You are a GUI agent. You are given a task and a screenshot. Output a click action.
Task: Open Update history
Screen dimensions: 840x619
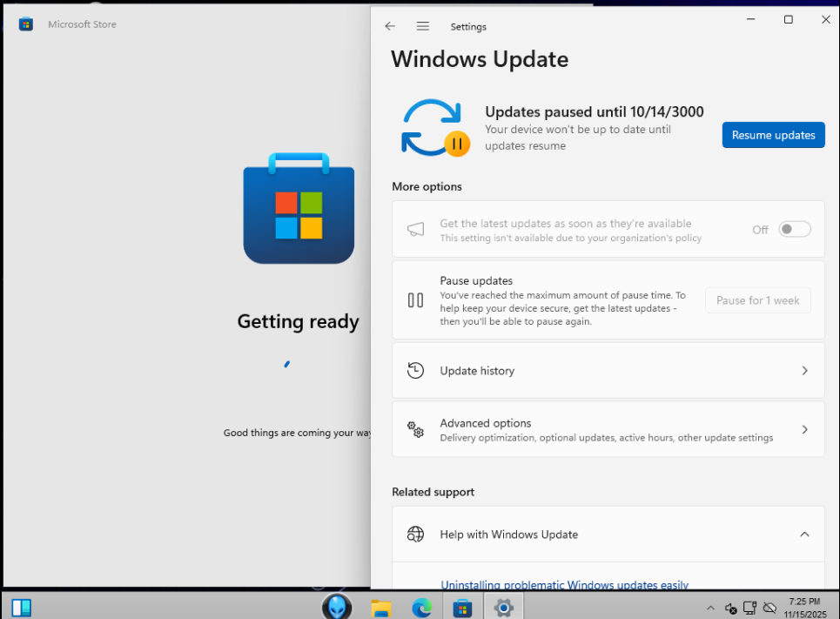click(608, 371)
